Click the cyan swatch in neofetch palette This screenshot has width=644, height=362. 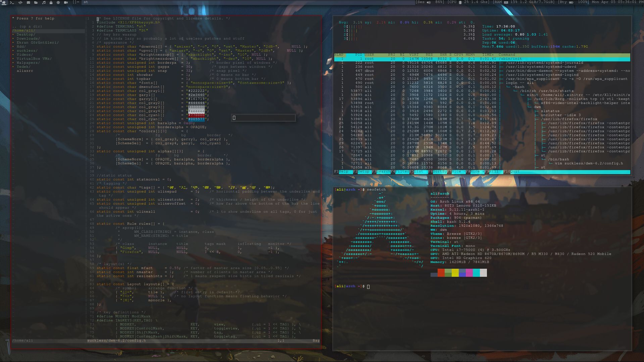point(477,273)
